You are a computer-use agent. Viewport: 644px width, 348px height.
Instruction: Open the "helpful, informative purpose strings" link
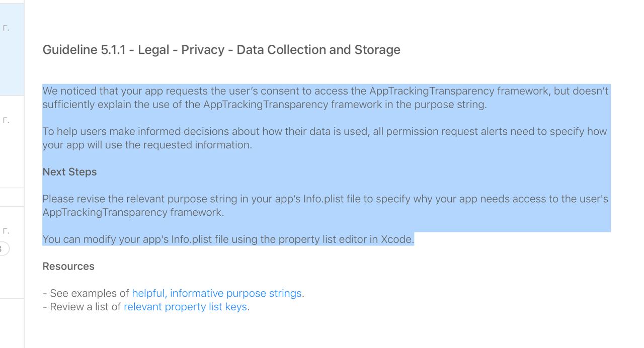(x=216, y=293)
